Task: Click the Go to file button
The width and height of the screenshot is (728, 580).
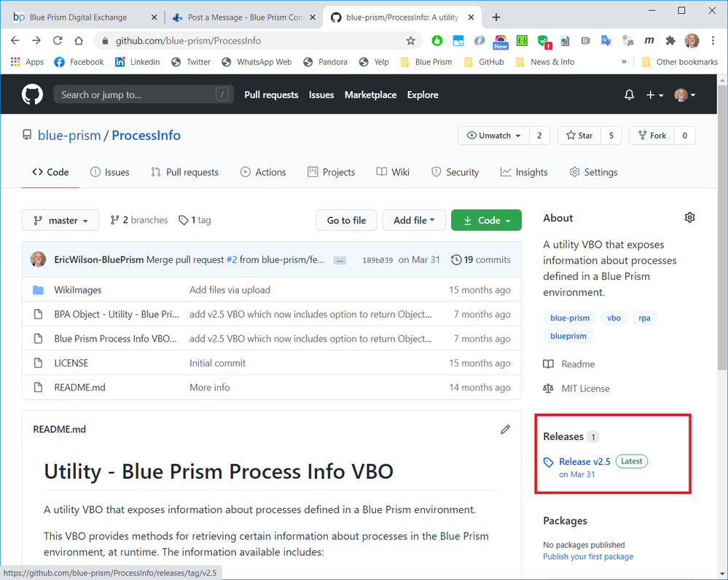Action: coord(346,220)
